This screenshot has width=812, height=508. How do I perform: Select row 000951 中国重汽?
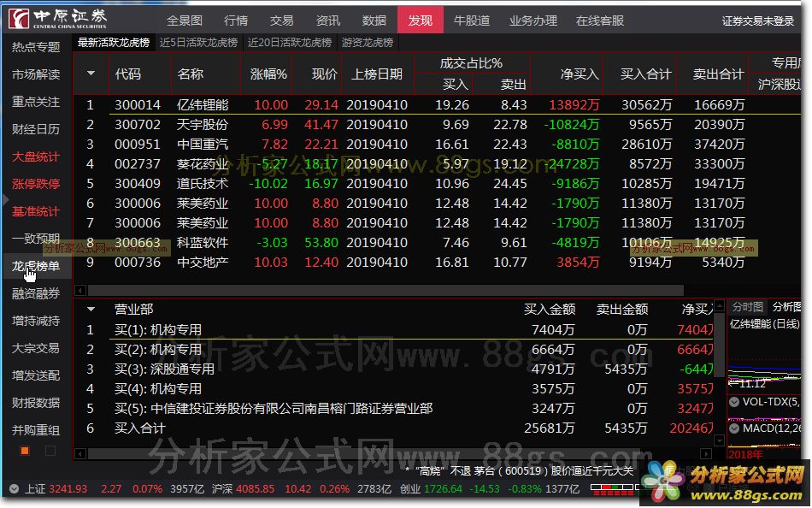click(x=437, y=145)
